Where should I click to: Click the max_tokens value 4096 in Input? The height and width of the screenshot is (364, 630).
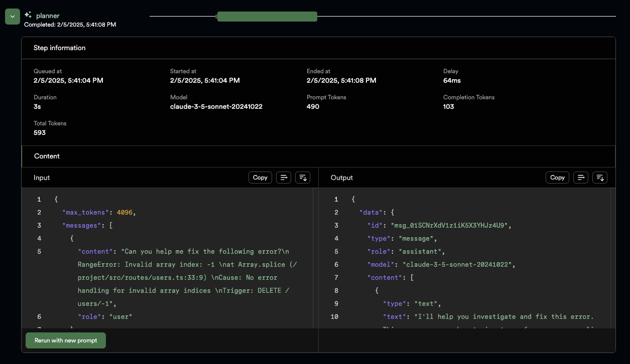[x=124, y=213]
